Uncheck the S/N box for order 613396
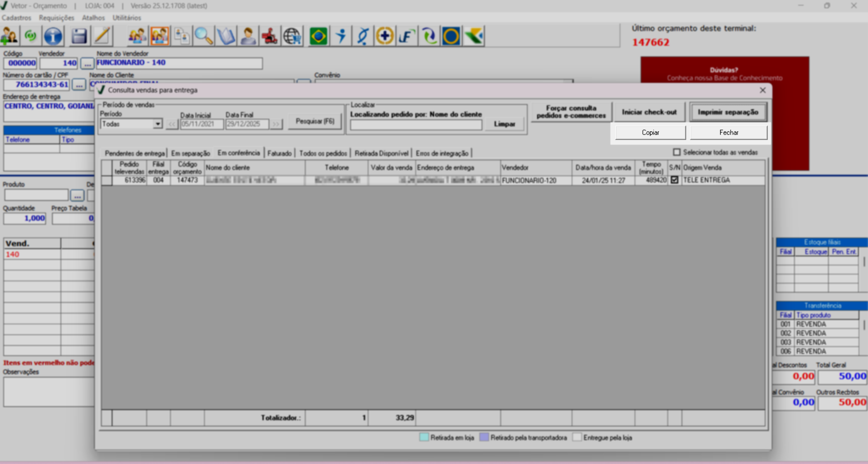Screen dimensions: 868x464 pos(674,180)
